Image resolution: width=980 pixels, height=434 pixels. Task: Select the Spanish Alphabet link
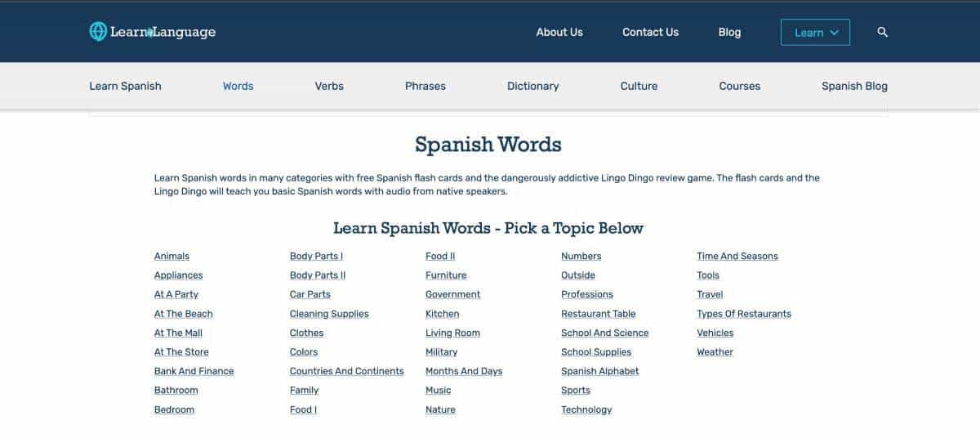point(599,371)
